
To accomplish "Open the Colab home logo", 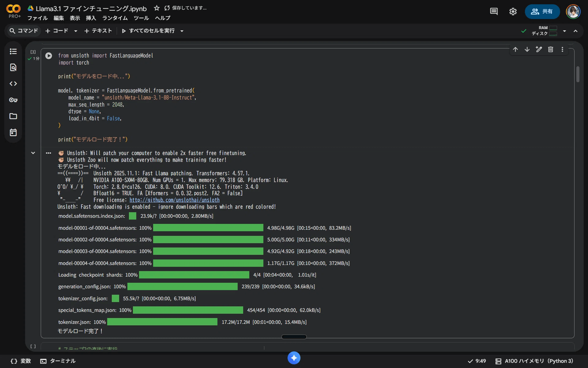I will click(x=13, y=9).
